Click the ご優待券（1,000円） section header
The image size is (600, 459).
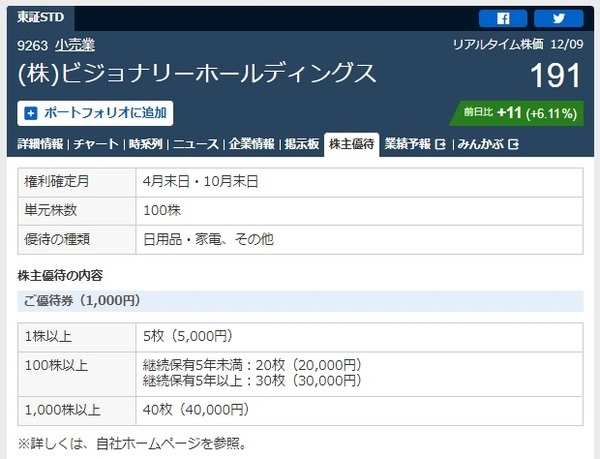click(x=300, y=301)
